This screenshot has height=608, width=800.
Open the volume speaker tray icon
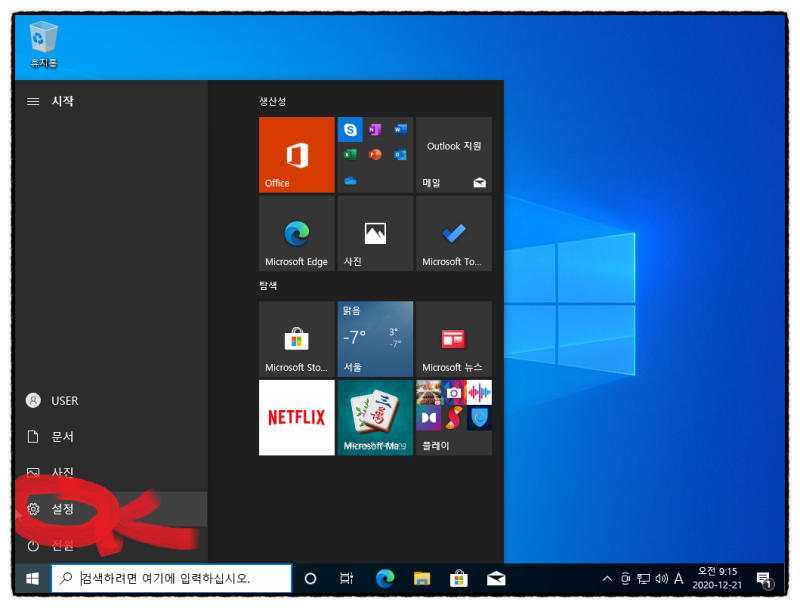tap(661, 578)
